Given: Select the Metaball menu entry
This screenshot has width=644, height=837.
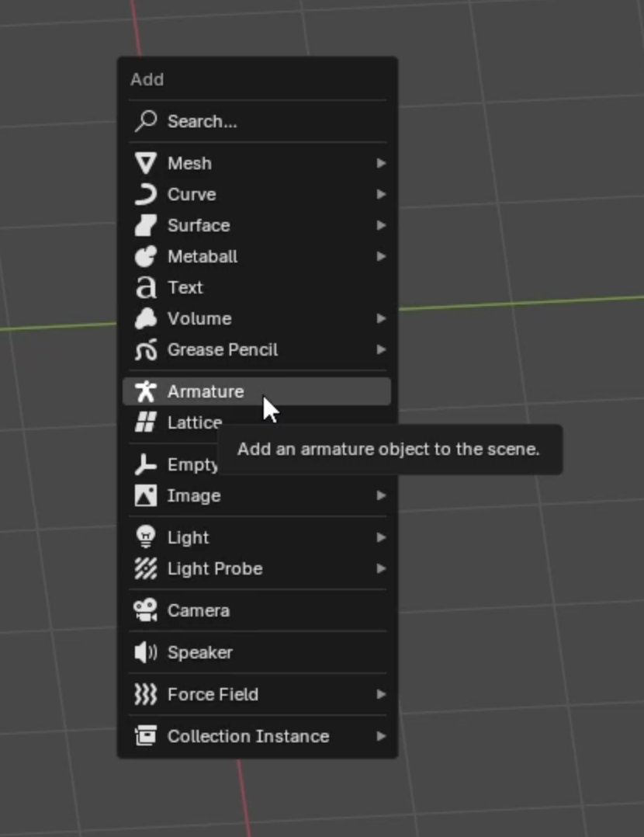Looking at the screenshot, I should [257, 256].
